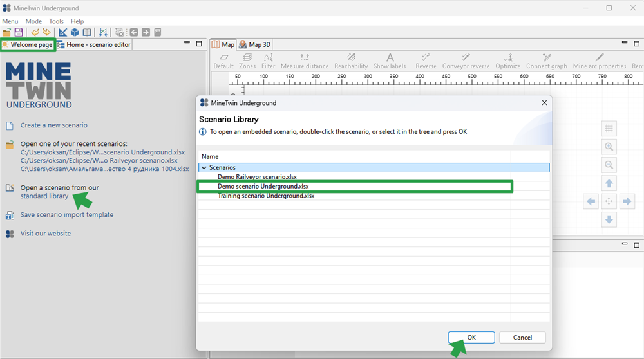Switch to the Map tab
This screenshot has width=644, height=359.
point(223,45)
